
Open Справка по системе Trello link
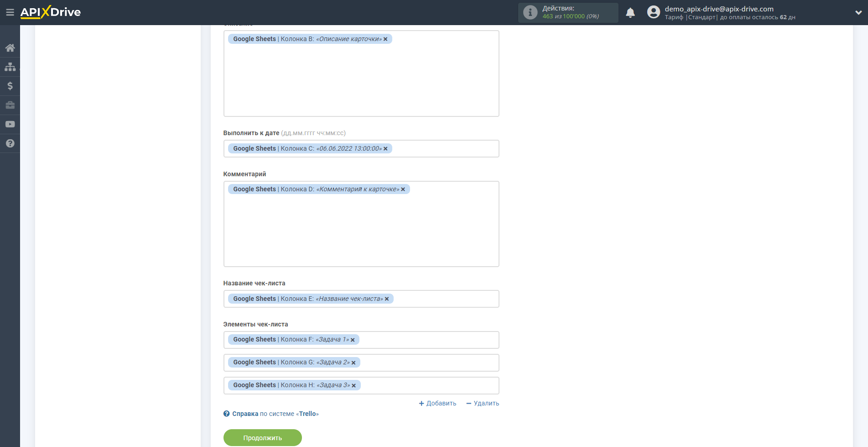[275, 414]
